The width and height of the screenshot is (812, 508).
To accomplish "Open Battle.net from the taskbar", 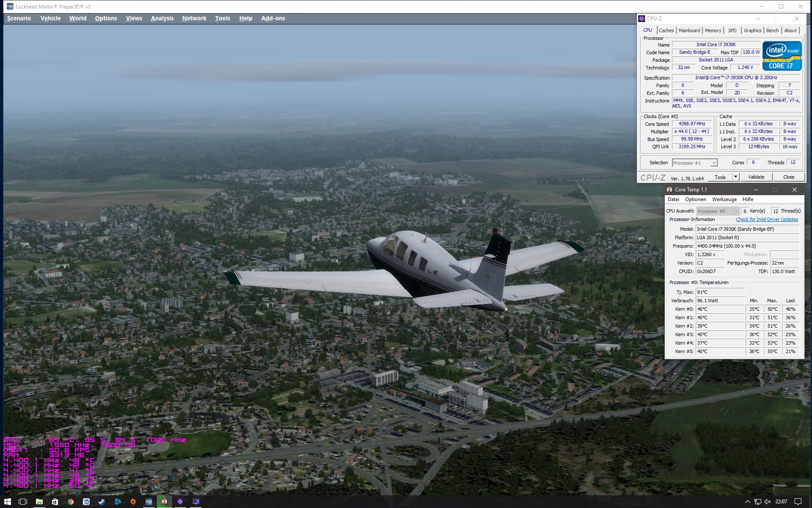I will (x=118, y=502).
